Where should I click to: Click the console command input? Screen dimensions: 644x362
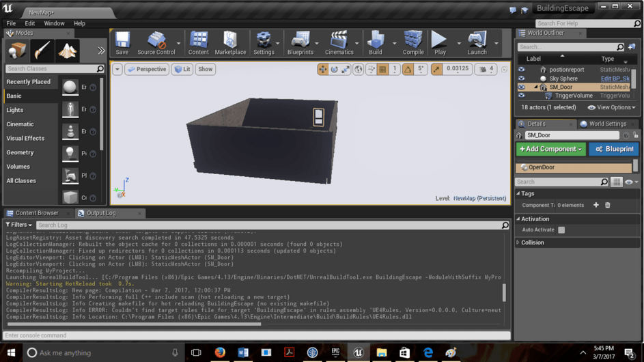click(257, 335)
